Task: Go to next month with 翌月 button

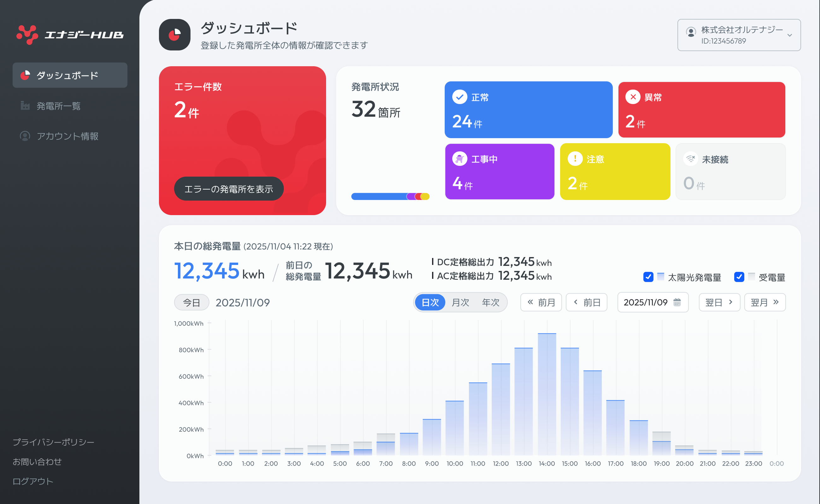Action: click(765, 302)
